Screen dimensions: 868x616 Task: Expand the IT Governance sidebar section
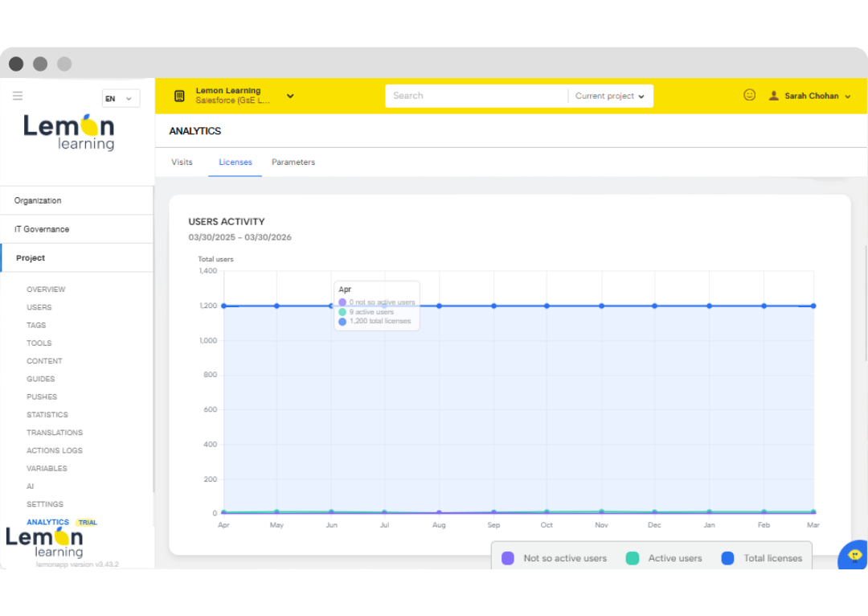pos(42,229)
